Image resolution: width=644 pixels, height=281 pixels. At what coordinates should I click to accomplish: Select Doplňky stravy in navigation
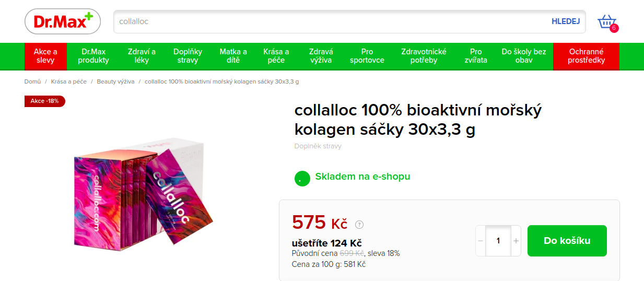pos(188,56)
